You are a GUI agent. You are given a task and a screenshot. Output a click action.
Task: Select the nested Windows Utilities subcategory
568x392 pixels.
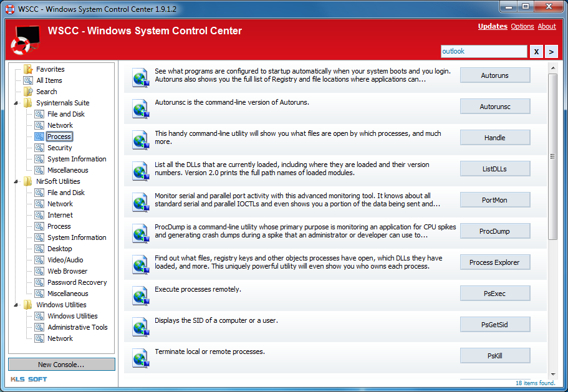point(72,316)
